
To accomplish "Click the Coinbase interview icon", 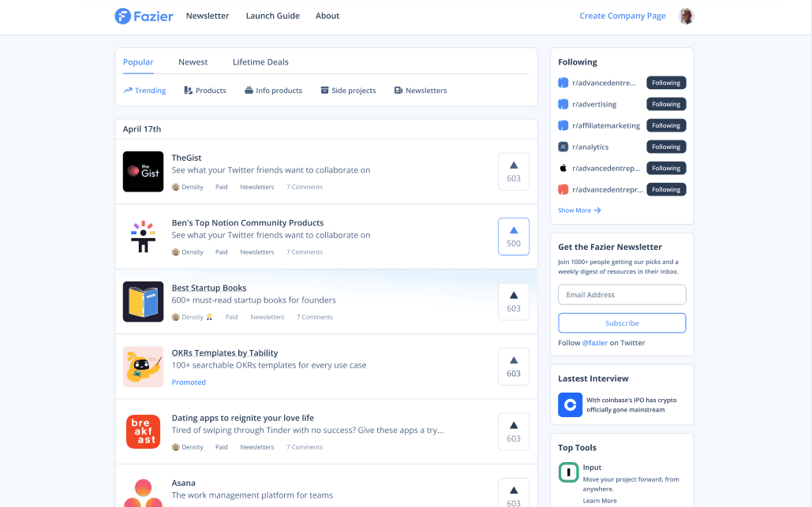I will (x=570, y=404).
